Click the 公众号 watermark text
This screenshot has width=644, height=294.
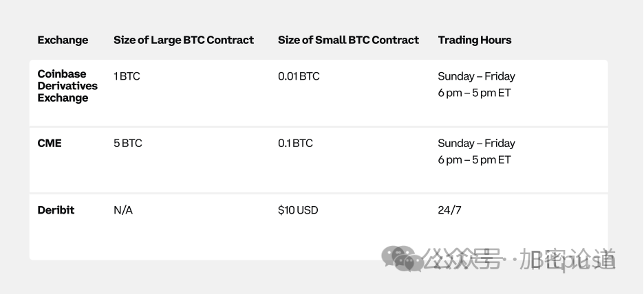pyautogui.click(x=462, y=259)
